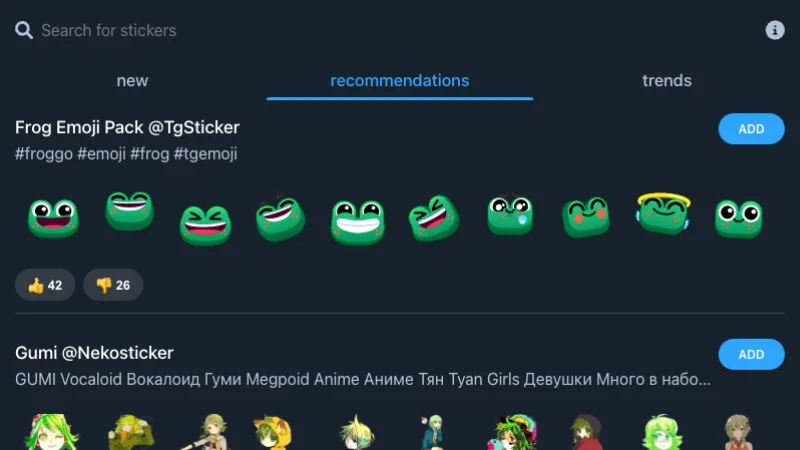
Task: Click in the Search for stickers field
Action: 300,30
